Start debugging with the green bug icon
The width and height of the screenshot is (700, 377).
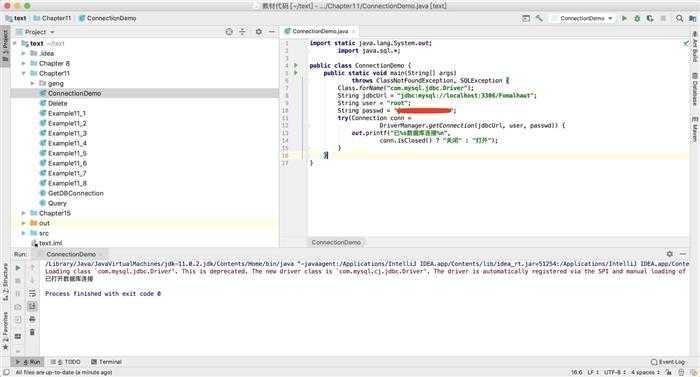click(637, 18)
